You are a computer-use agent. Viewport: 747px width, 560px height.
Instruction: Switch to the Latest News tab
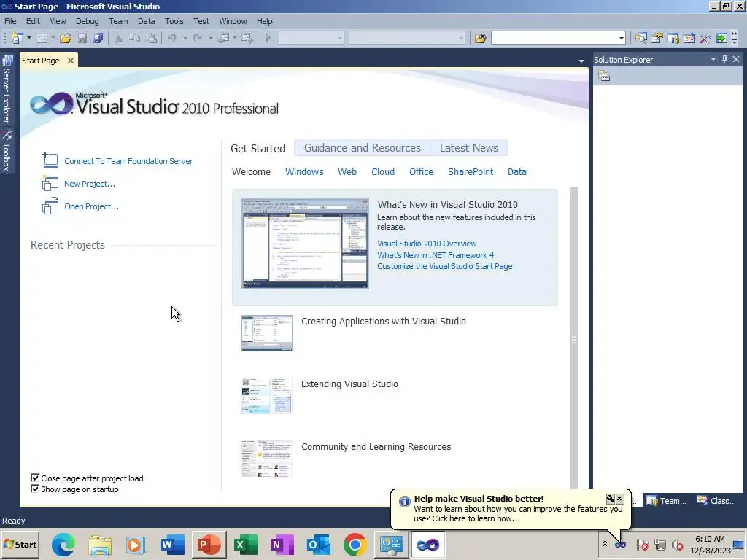(x=469, y=147)
